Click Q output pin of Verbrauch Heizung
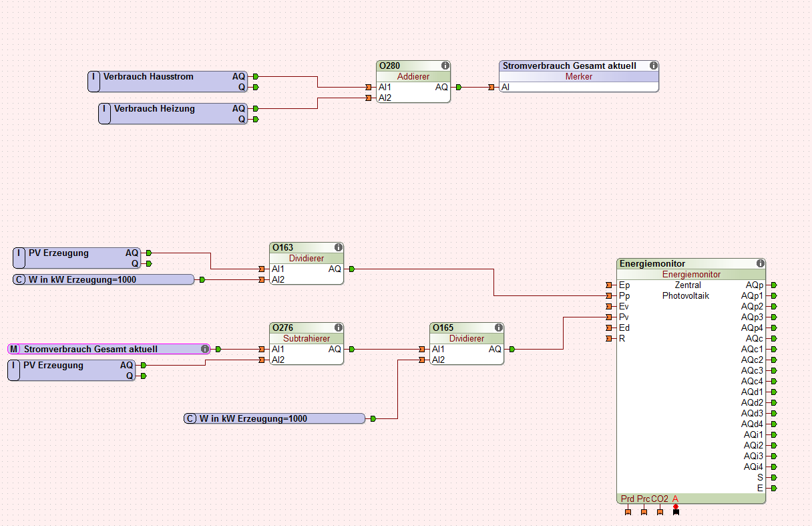Image resolution: width=812 pixels, height=526 pixels. pos(254,119)
